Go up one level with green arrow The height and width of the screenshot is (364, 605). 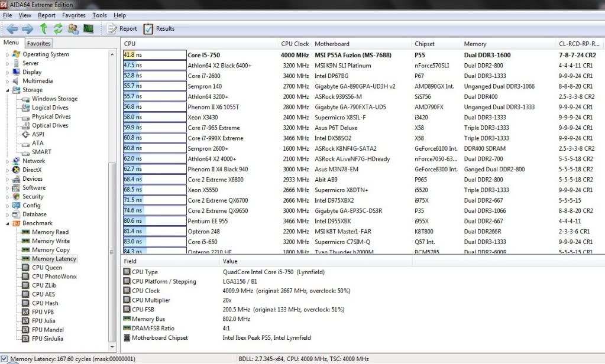pyautogui.click(x=44, y=28)
